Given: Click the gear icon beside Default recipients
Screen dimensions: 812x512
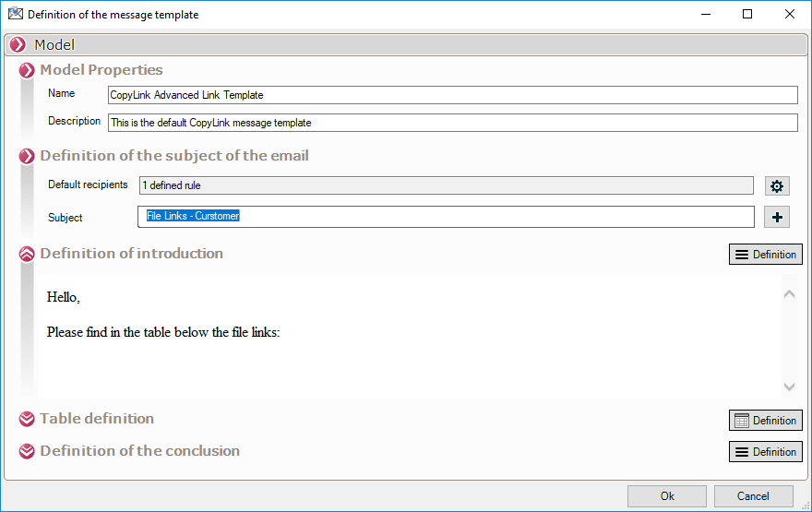Looking at the screenshot, I should 777,185.
